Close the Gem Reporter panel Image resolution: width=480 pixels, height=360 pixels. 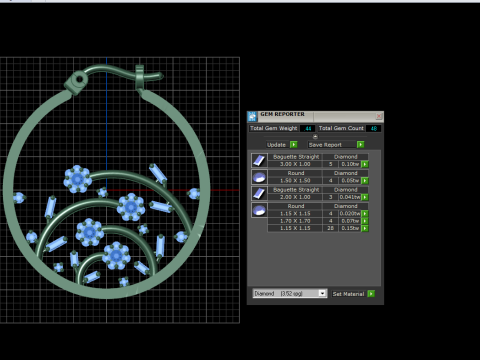379,116
